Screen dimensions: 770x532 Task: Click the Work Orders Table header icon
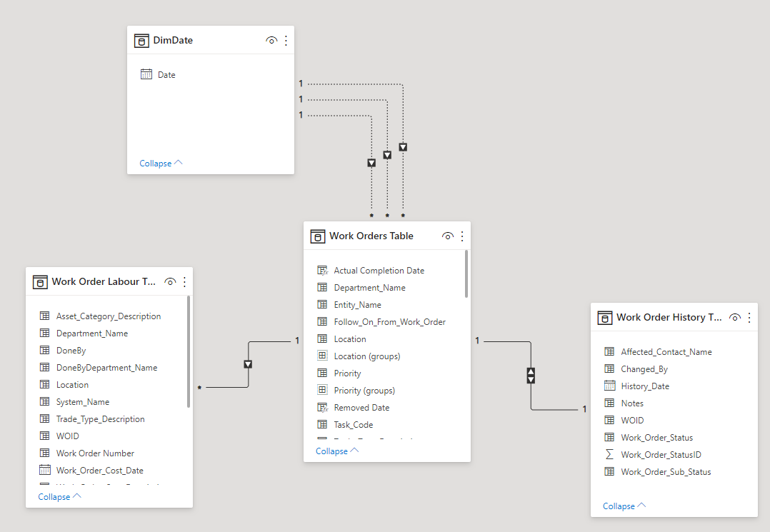(318, 236)
